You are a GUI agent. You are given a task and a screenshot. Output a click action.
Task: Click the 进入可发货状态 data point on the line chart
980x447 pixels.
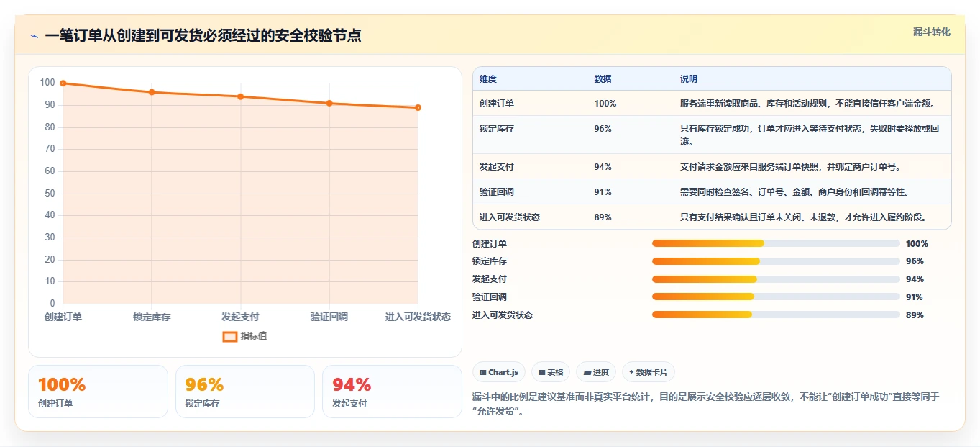(x=418, y=107)
